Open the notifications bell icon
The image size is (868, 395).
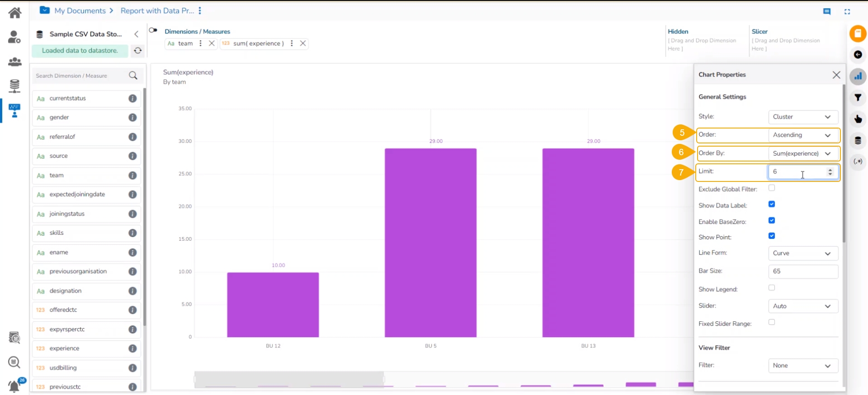tap(14, 386)
